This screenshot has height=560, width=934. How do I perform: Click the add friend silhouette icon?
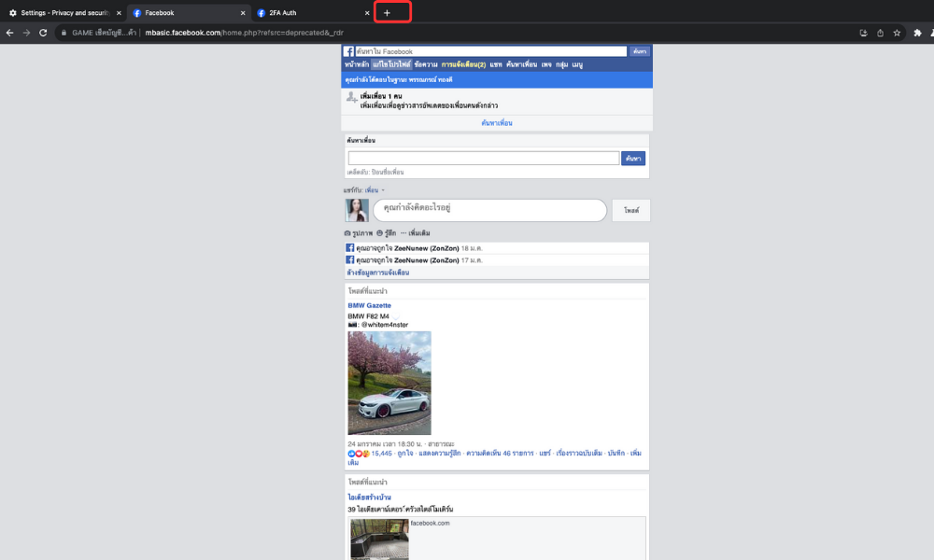(x=351, y=98)
